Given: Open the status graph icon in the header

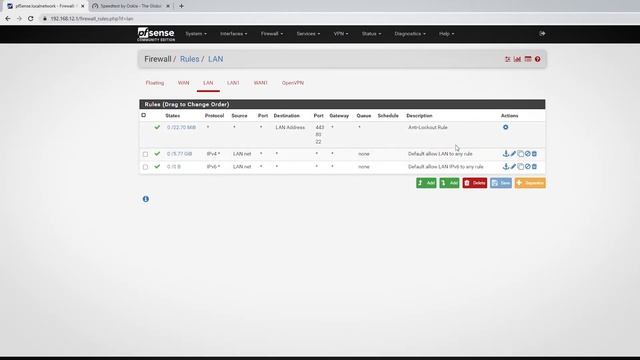Looking at the screenshot, I should tap(518, 59).
